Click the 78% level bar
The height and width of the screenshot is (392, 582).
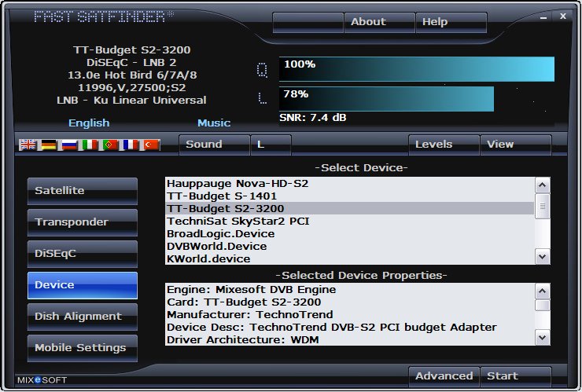coord(386,99)
